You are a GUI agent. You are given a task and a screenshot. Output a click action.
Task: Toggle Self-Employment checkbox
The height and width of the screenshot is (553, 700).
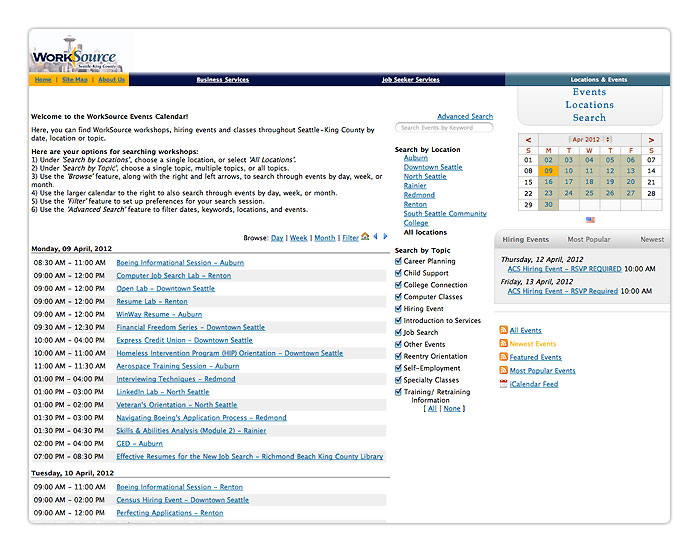398,368
